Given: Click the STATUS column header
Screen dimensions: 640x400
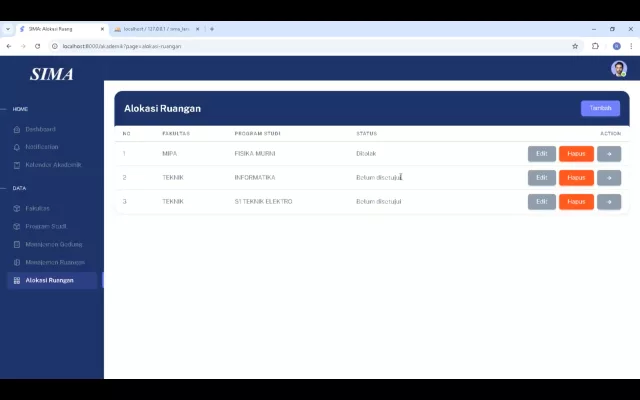Looking at the screenshot, I should 367,133.
